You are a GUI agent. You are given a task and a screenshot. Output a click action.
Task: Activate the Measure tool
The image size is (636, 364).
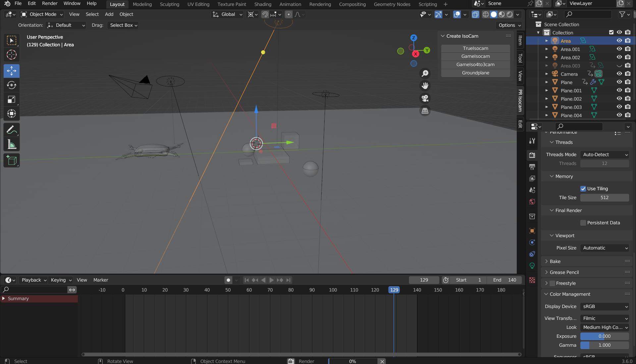tap(12, 145)
